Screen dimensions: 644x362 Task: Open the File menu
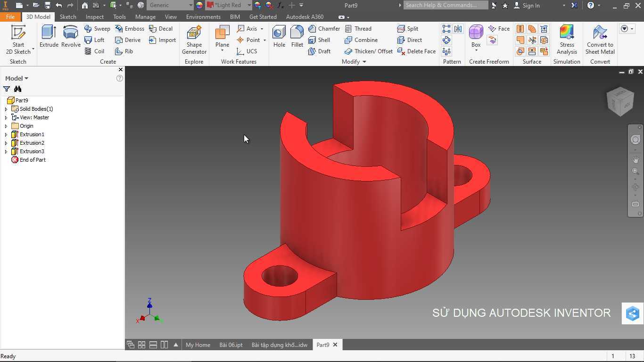coord(10,16)
